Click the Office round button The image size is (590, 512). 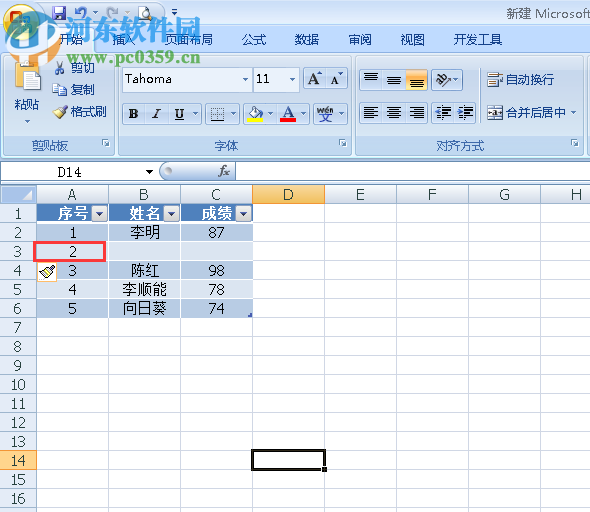point(20,21)
